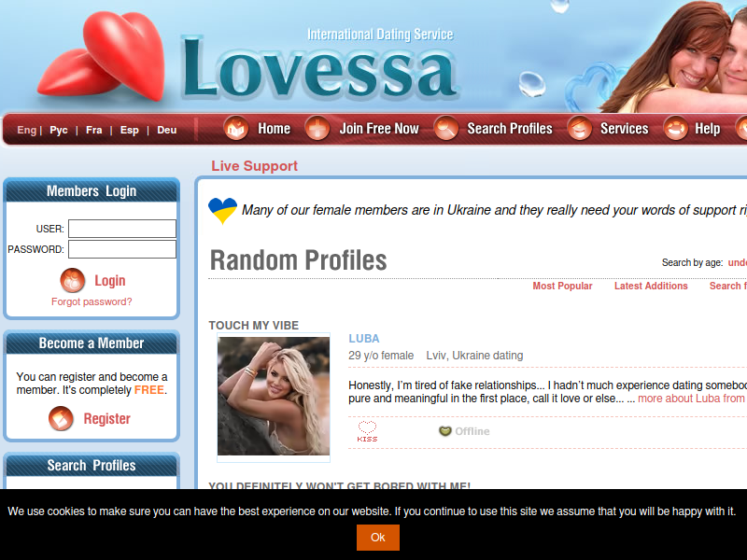Screen dimensions: 747x560
Task: Click the Help lifebuoy icon
Action: click(x=675, y=128)
